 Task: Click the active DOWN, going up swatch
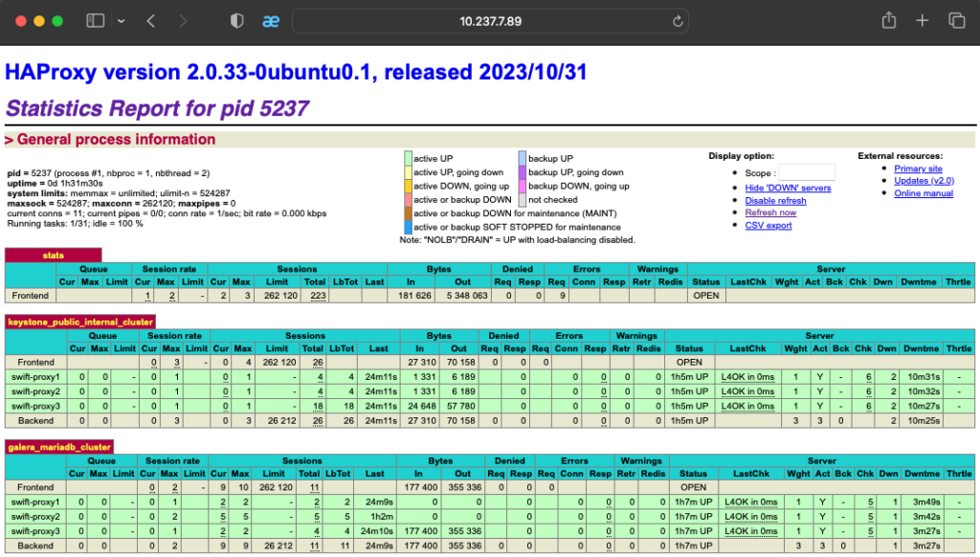tap(408, 187)
